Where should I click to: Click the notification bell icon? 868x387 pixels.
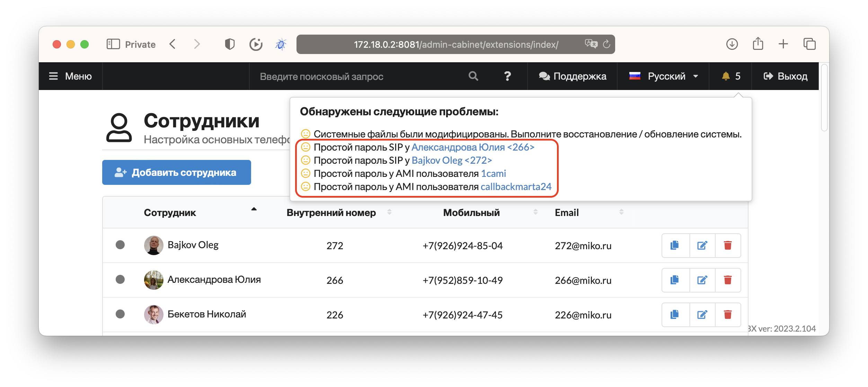coord(726,76)
